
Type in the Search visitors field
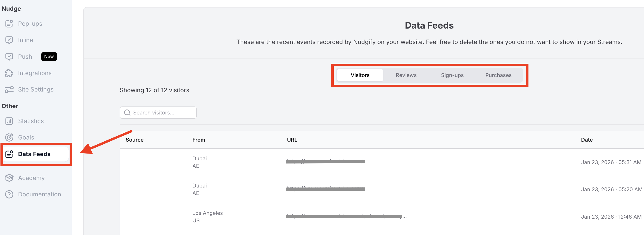click(x=162, y=113)
